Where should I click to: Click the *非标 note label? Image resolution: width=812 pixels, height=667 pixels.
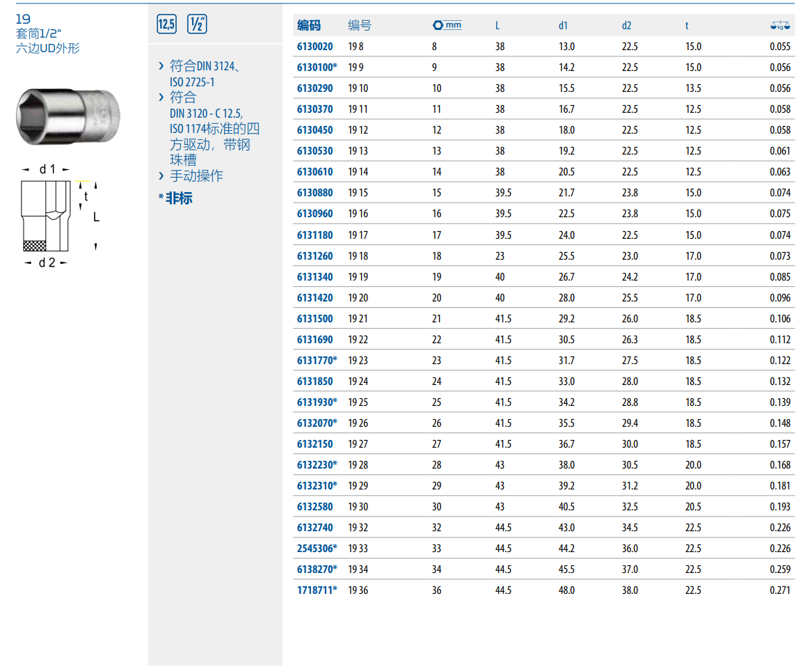pyautogui.click(x=175, y=198)
